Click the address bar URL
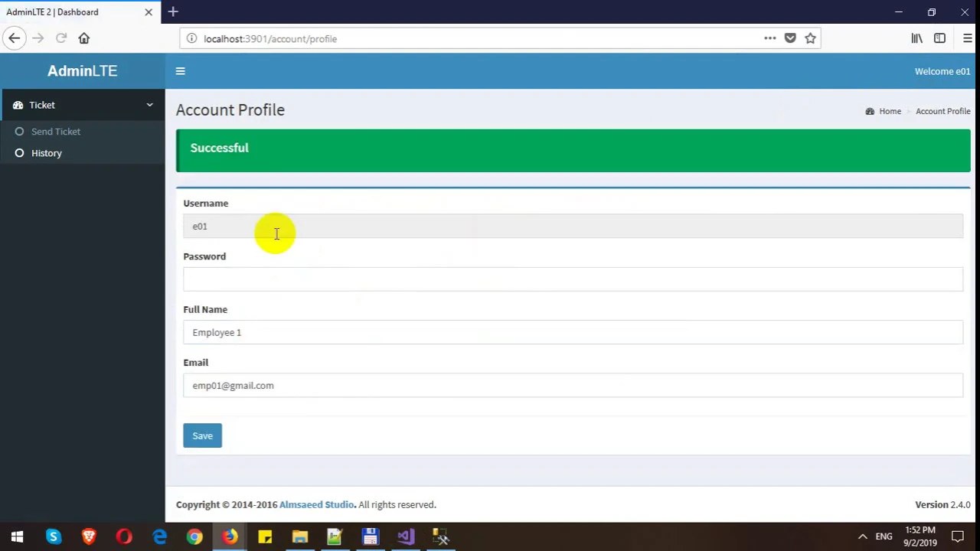 270,38
